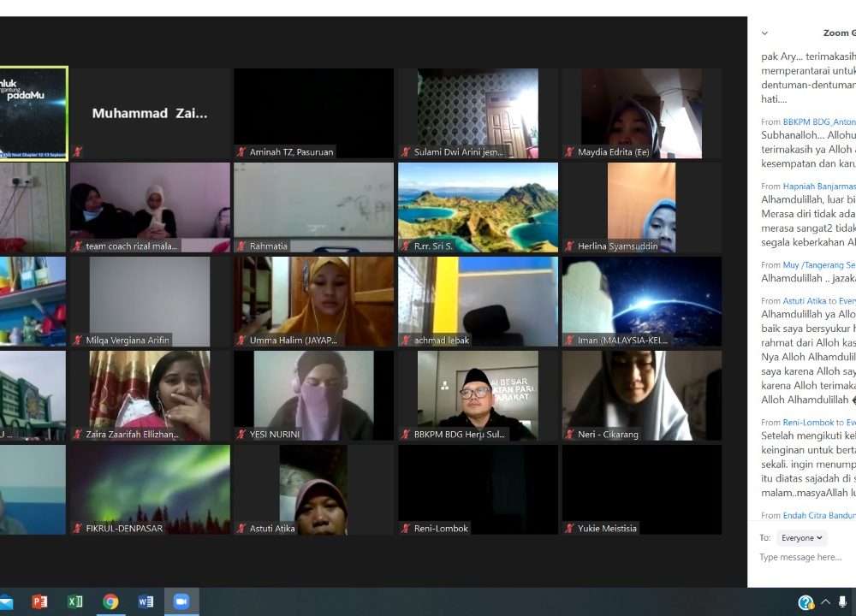
Task: Click the Zoom app taskbar icon
Action: pyautogui.click(x=181, y=601)
